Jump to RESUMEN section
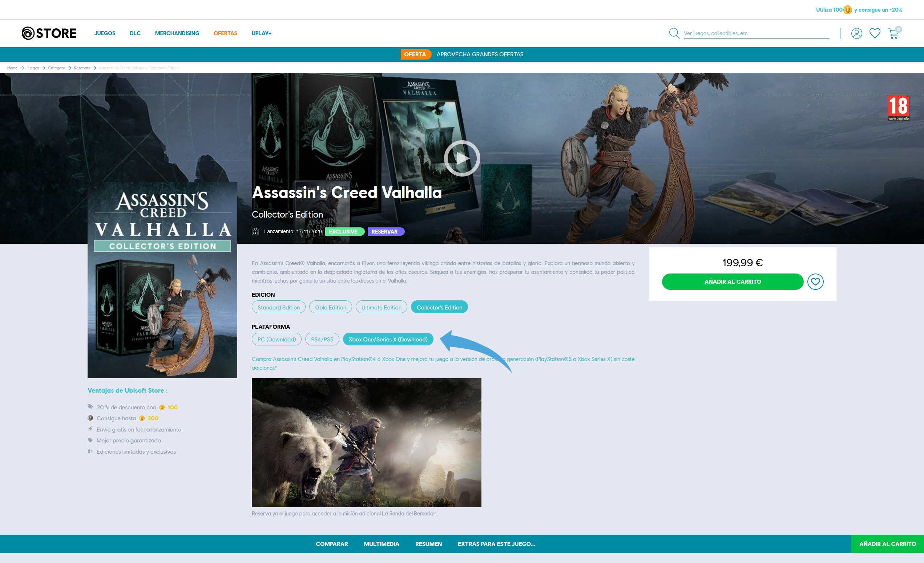 pos(428,544)
